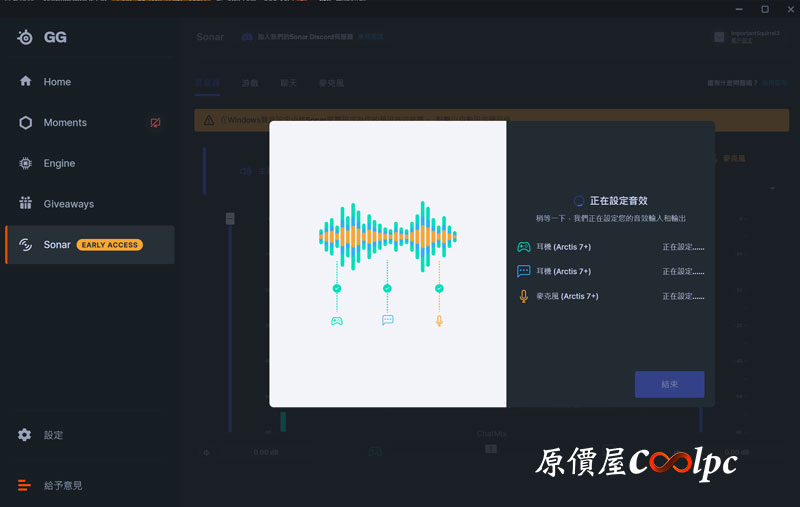Viewport: 800px width, 507px height.
Task: Click the orange microphone icon in setup list
Action: [523, 296]
